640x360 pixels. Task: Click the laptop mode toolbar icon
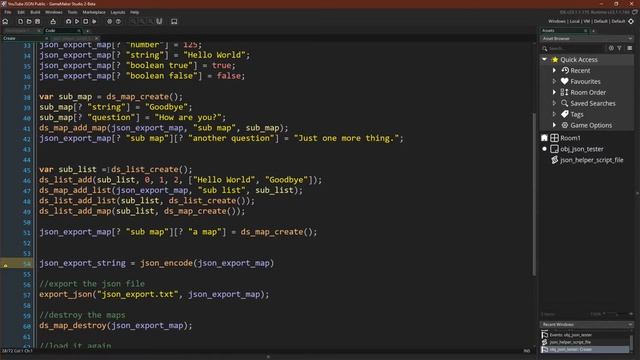click(x=174, y=21)
